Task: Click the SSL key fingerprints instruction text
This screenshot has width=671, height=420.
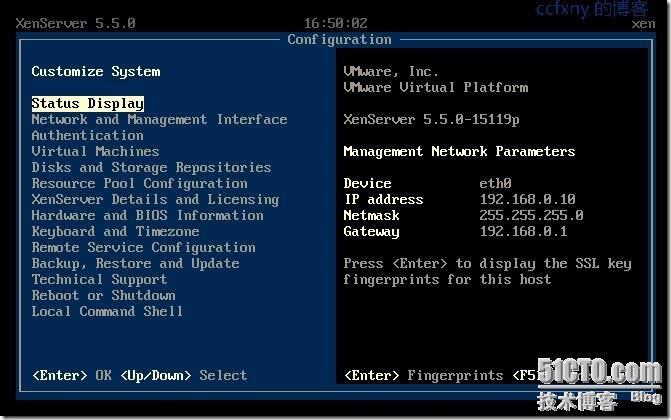Action: [487, 271]
